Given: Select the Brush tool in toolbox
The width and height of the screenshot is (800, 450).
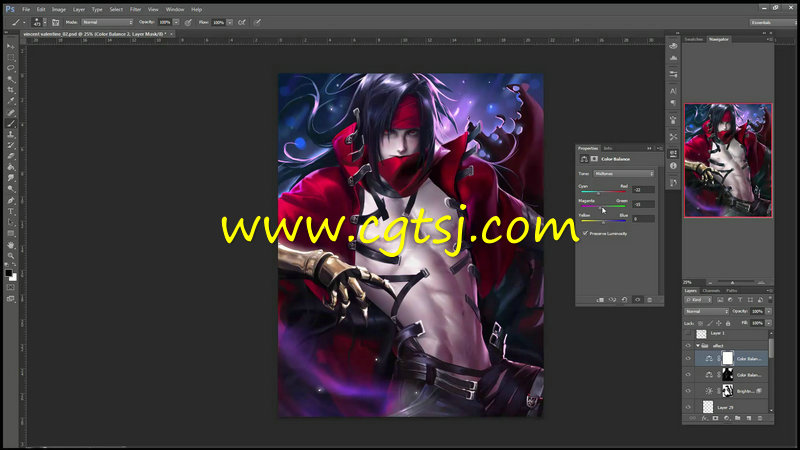Looking at the screenshot, I should [11, 123].
